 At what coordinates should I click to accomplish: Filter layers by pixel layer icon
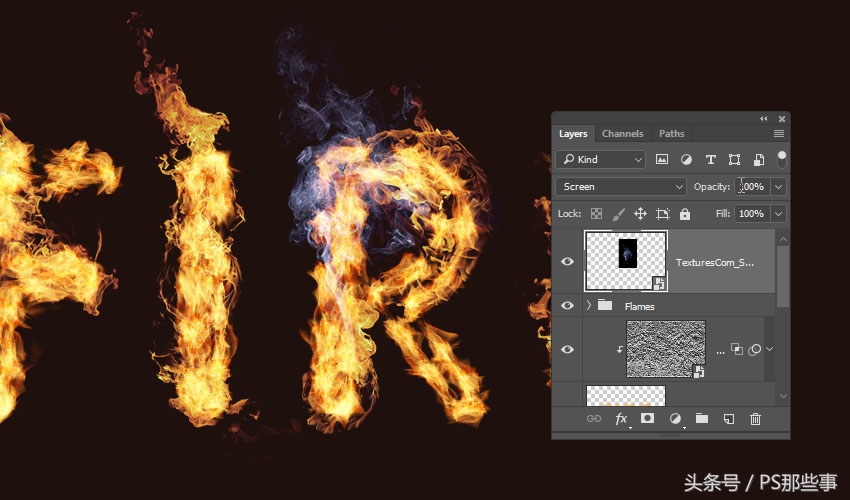662,159
